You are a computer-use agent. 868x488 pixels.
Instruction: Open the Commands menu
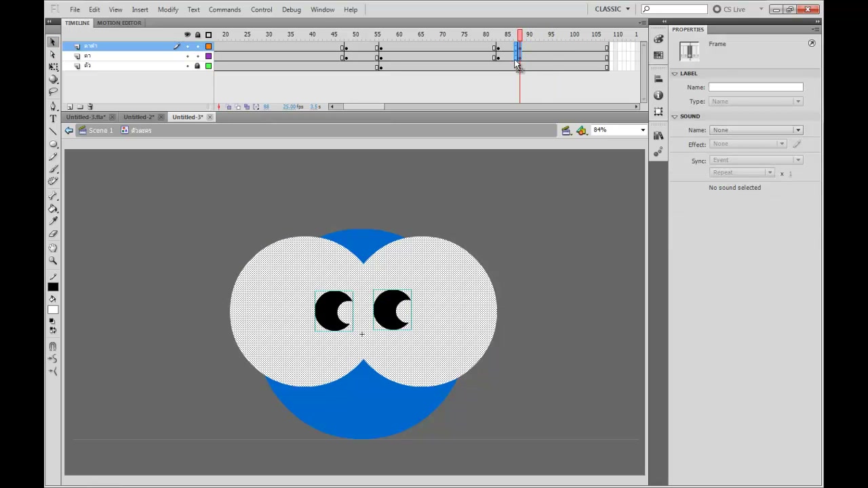click(x=224, y=9)
